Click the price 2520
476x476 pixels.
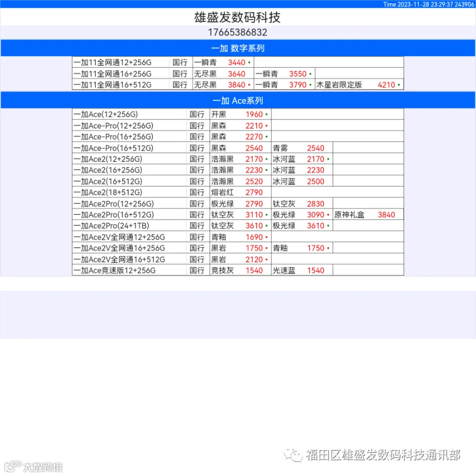point(254,181)
